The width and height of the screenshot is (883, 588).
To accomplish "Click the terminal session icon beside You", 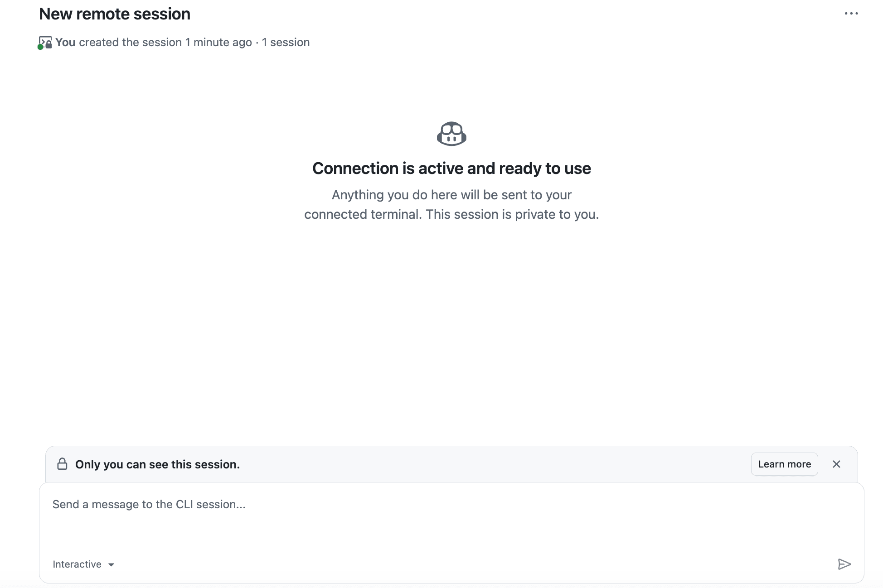I will pyautogui.click(x=45, y=42).
